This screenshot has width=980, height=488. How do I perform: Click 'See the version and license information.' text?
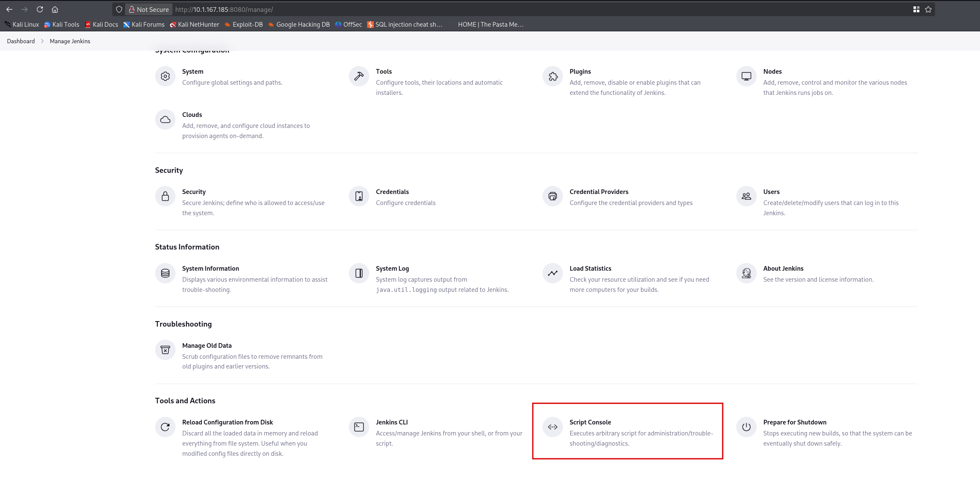[x=818, y=280]
